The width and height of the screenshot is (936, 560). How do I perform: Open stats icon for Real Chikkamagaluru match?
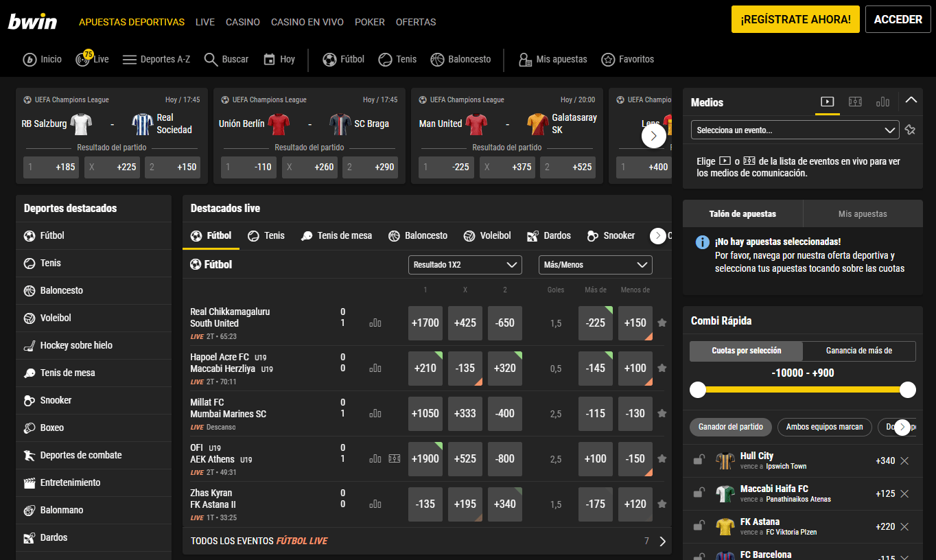coord(375,323)
